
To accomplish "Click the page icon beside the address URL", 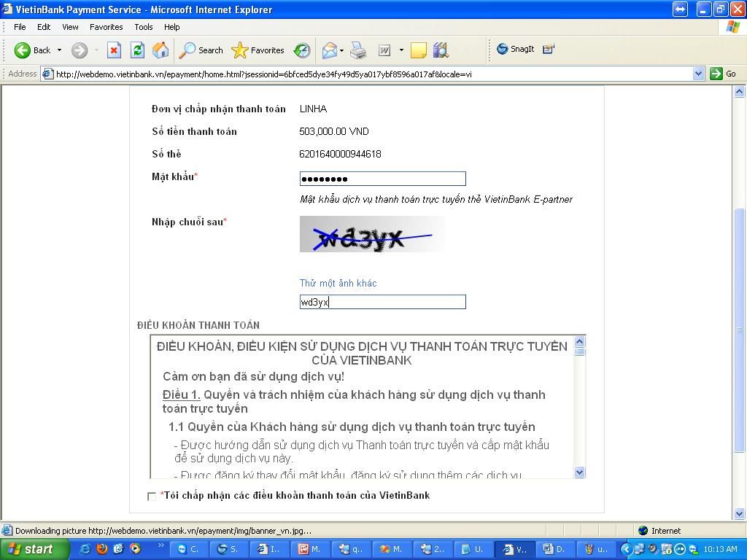I will tap(47, 74).
